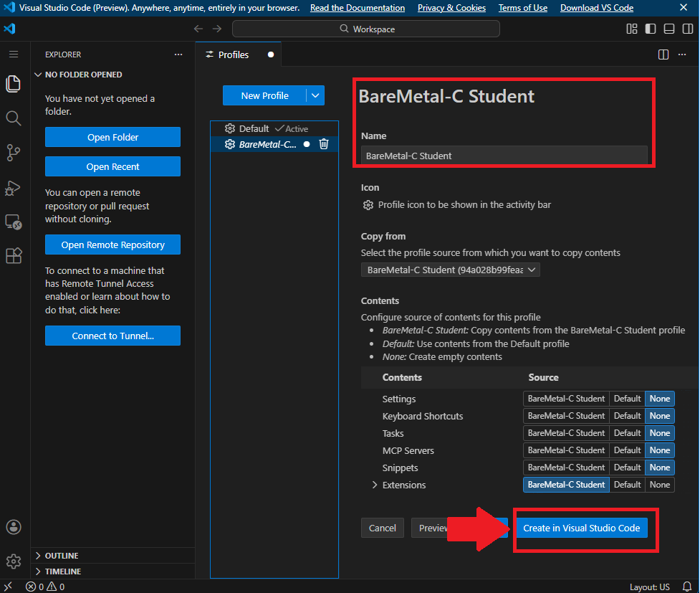Viewport: 700px width, 593px height.
Task: Split the editor to the right
Action: (x=663, y=54)
